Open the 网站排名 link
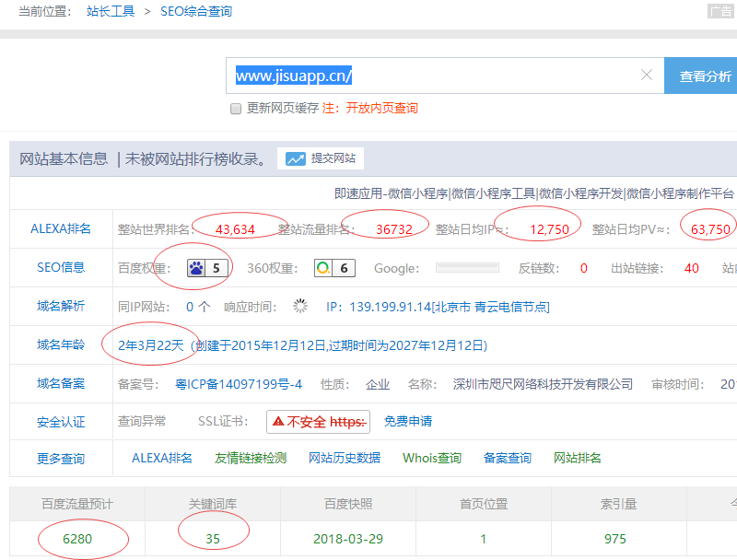737x560 pixels. 578,458
